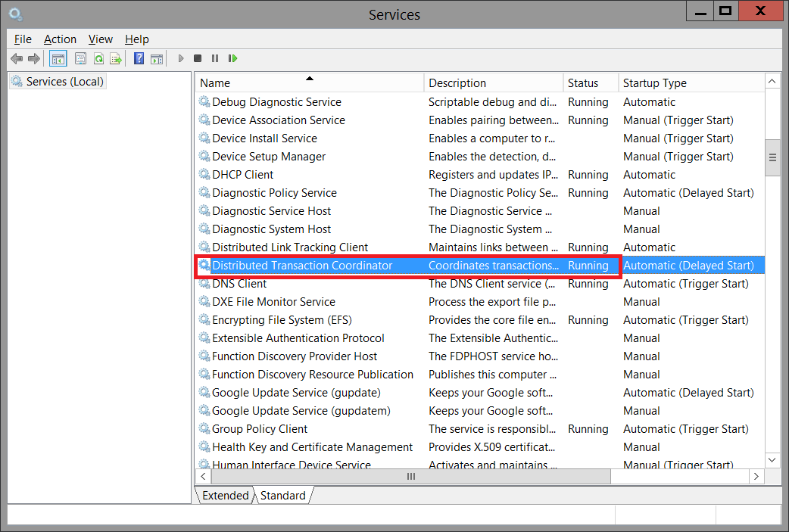Toggle the console tree pane visibility
789x532 pixels.
pos(58,58)
